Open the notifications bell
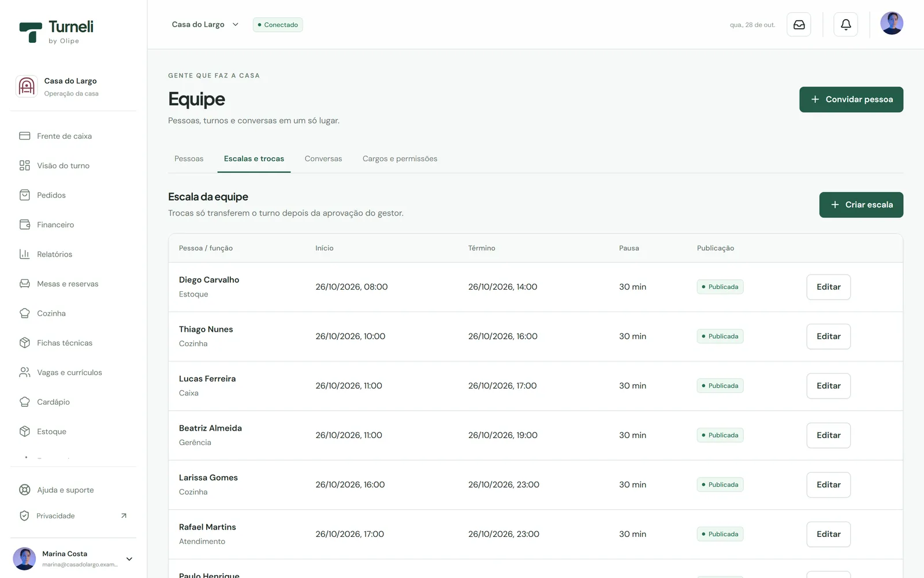924x578 pixels. (x=845, y=25)
